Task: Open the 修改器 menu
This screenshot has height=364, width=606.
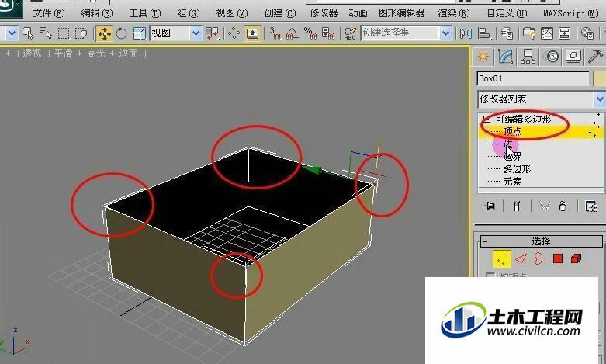Action: click(x=324, y=13)
